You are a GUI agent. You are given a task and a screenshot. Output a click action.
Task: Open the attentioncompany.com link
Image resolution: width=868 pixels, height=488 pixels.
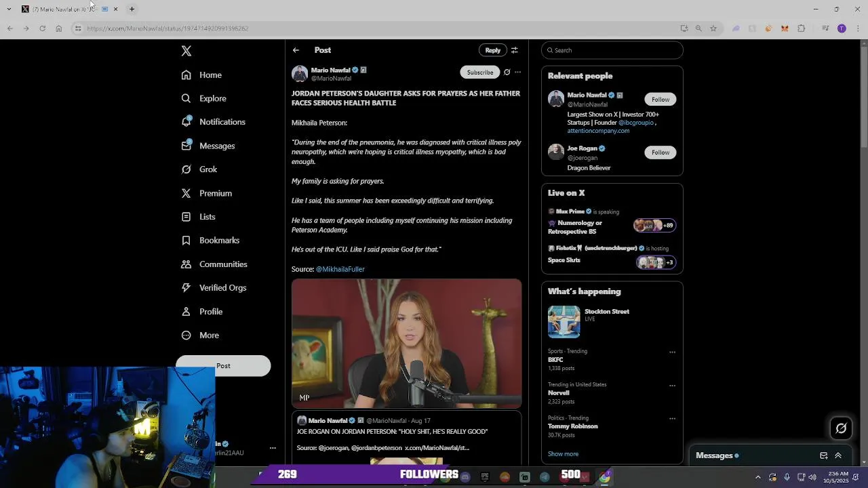tap(598, 131)
